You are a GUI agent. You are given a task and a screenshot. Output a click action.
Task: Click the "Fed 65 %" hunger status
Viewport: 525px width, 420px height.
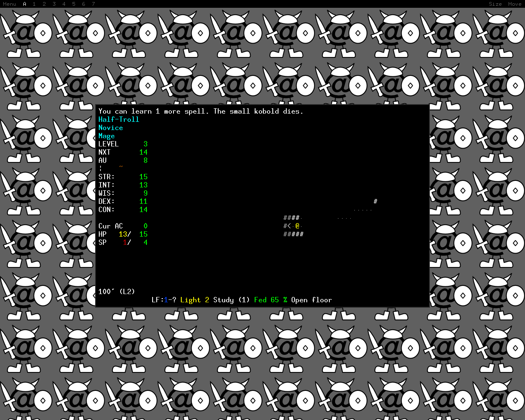click(x=271, y=300)
